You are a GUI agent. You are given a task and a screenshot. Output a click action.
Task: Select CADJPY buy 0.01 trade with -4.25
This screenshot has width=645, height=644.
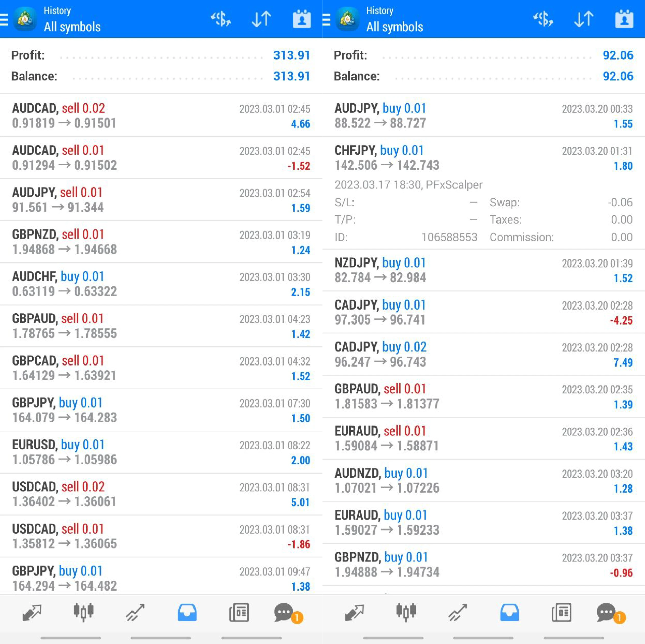(x=484, y=312)
